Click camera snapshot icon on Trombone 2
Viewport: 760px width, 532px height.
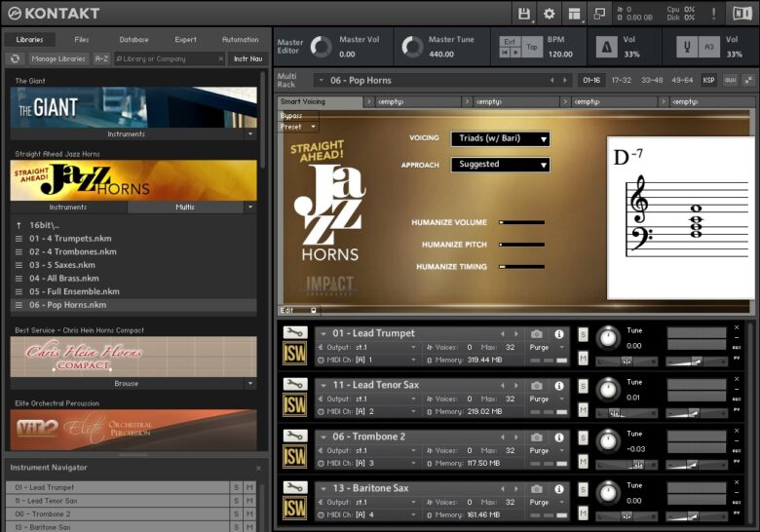pyautogui.click(x=537, y=437)
